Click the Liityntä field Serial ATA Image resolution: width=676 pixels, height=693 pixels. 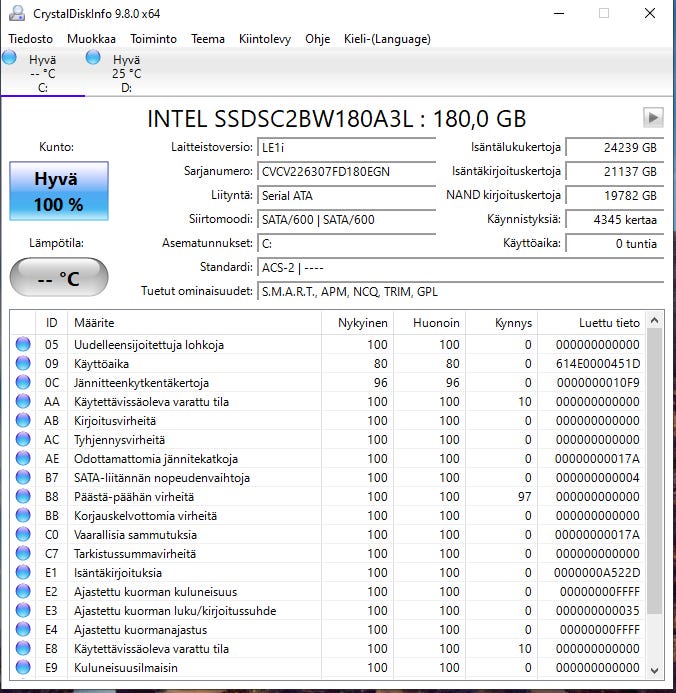(x=346, y=195)
